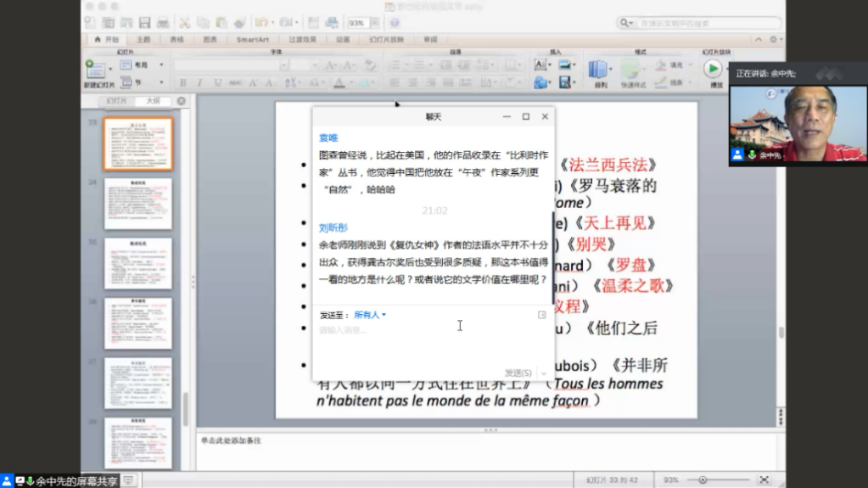Viewport: 868px width, 488px height.
Task: Toggle underline formatting
Action: click(217, 83)
